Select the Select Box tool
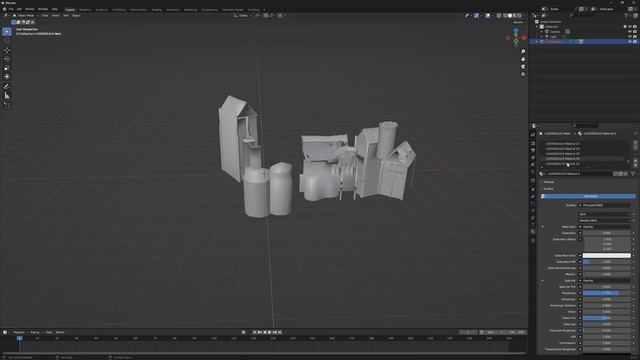 pos(7,31)
